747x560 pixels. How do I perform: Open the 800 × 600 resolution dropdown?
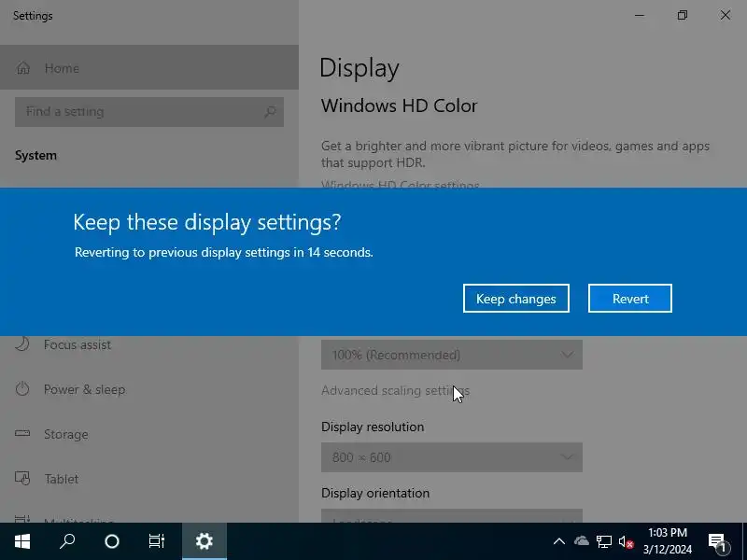[x=452, y=457]
